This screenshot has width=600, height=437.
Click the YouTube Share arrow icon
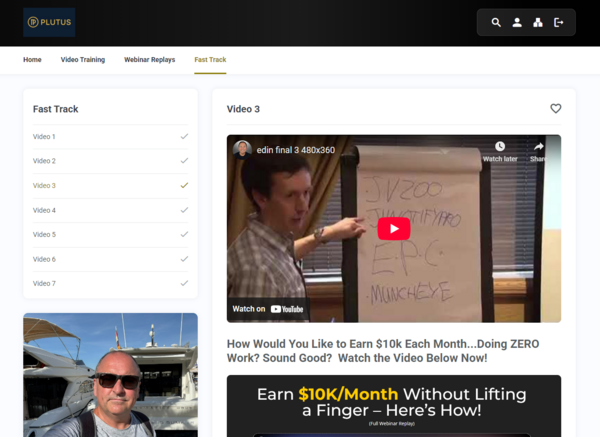(538, 148)
